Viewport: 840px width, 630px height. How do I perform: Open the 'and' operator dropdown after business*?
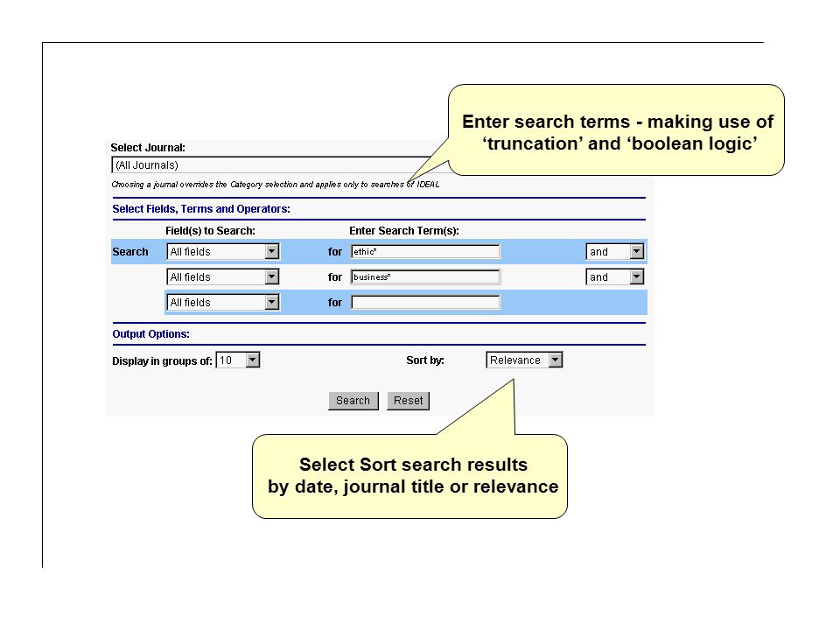click(x=615, y=277)
